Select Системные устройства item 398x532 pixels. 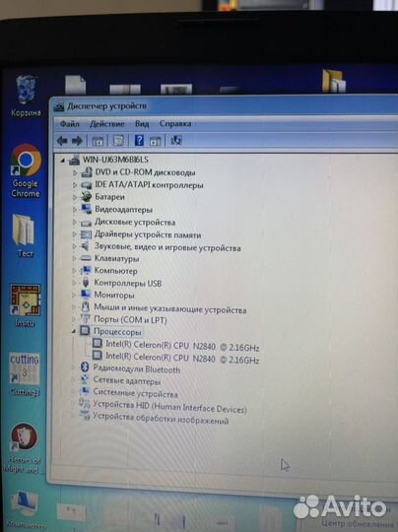pos(135,394)
